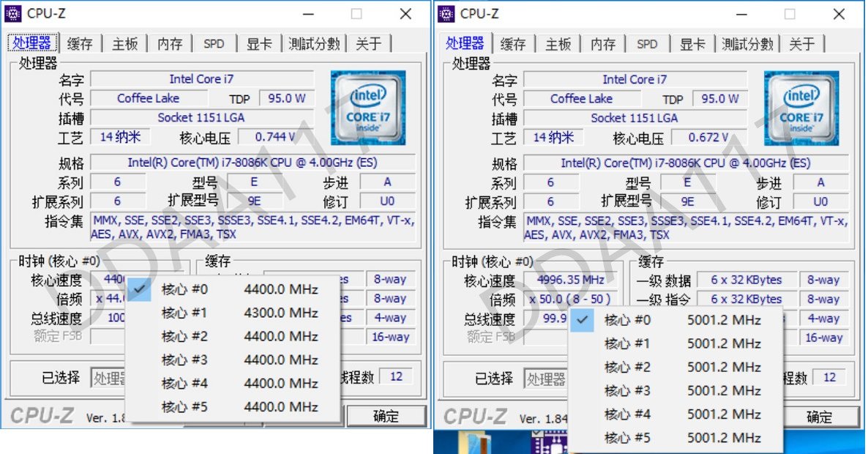
Task: Choose 核心 #4 in the right window's core menu
Action: [676, 414]
